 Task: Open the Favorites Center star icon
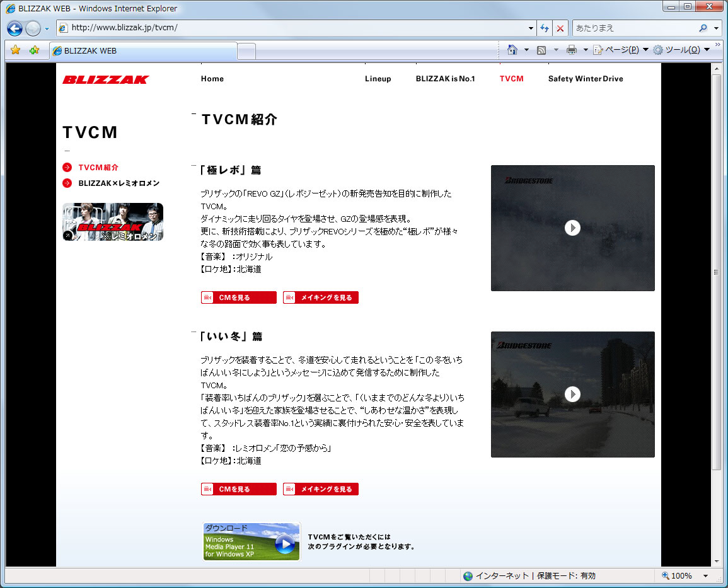(15, 50)
